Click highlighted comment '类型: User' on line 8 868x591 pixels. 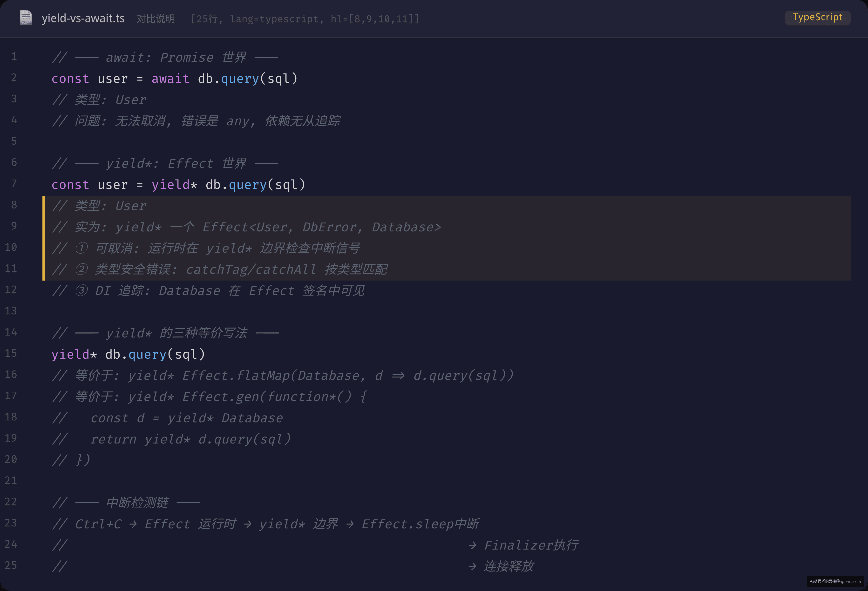coord(99,206)
